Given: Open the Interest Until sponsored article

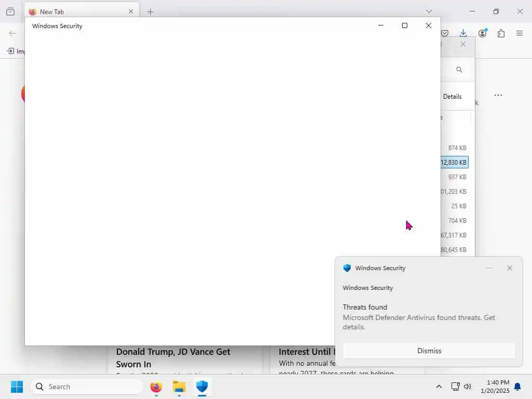Looking at the screenshot, I should tap(307, 352).
